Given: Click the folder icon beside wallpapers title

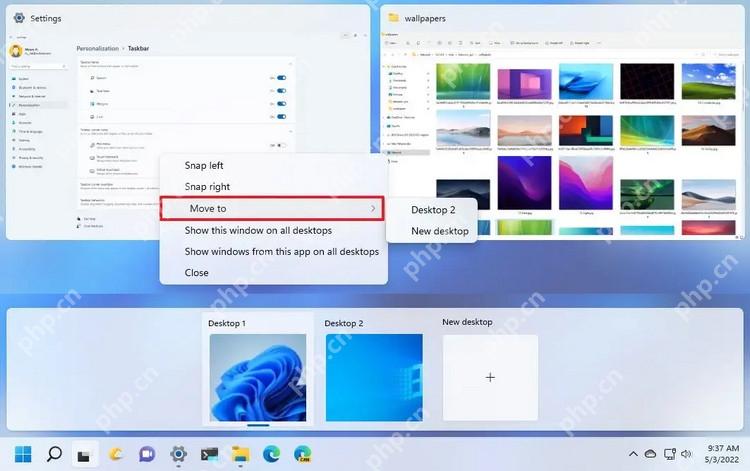Looking at the screenshot, I should (x=393, y=18).
